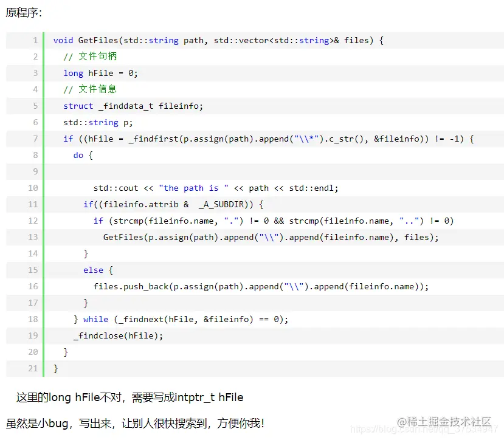Click line number 9 in the gutter
504x440 pixels.
tap(35, 171)
